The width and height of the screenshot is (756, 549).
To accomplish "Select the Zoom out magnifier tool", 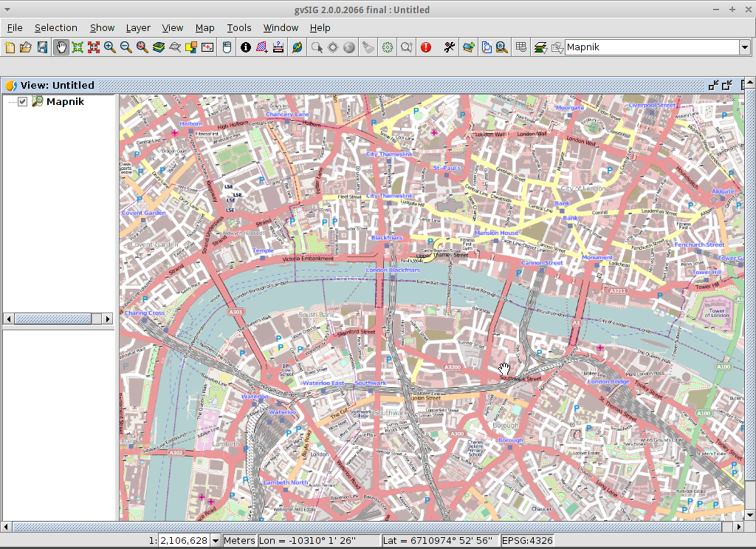I will (x=126, y=47).
